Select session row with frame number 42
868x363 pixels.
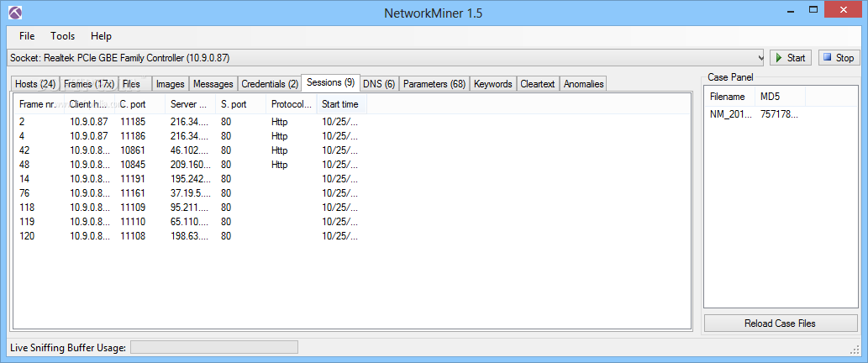pyautogui.click(x=191, y=150)
